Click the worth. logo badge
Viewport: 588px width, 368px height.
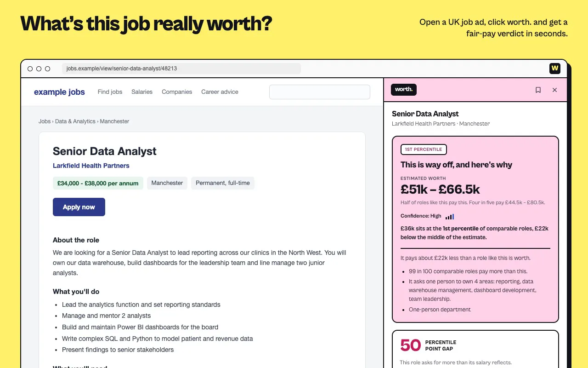pos(404,90)
